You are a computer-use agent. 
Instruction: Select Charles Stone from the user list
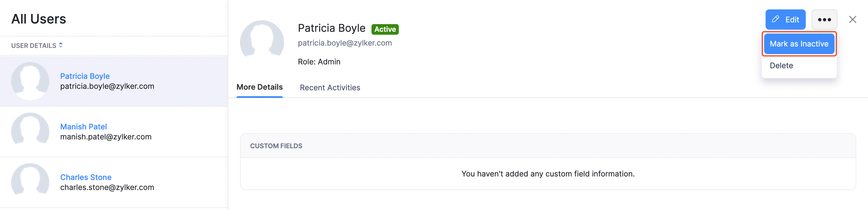click(86, 177)
